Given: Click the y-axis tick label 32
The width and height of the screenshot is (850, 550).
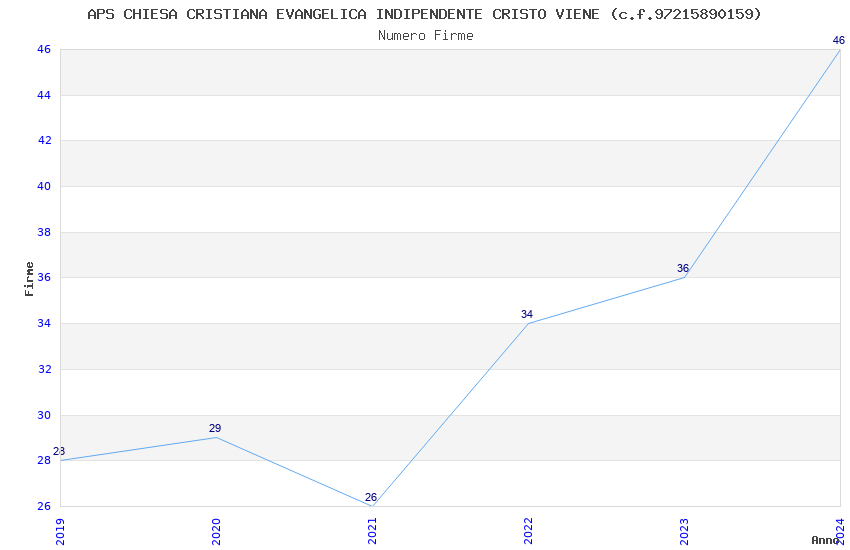Looking at the screenshot, I should coord(44,369).
